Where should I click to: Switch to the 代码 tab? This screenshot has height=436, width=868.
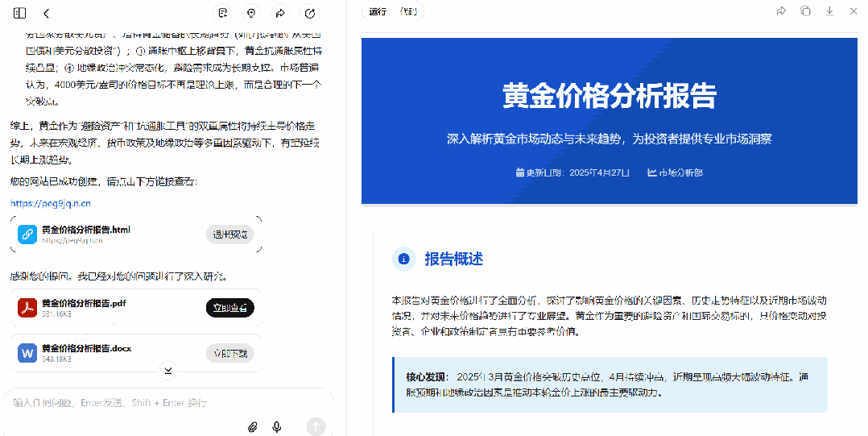coord(408,11)
